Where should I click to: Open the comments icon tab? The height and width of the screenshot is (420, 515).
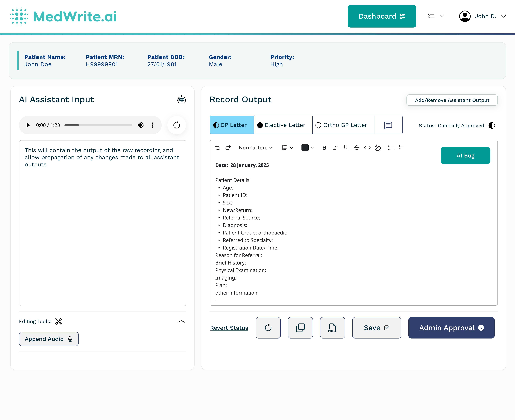[388, 125]
